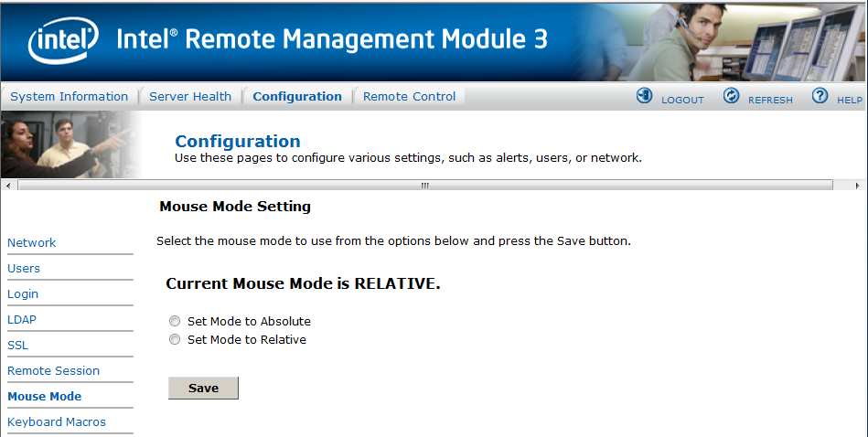
Task: Open the Remote Session settings page
Action: (x=54, y=370)
